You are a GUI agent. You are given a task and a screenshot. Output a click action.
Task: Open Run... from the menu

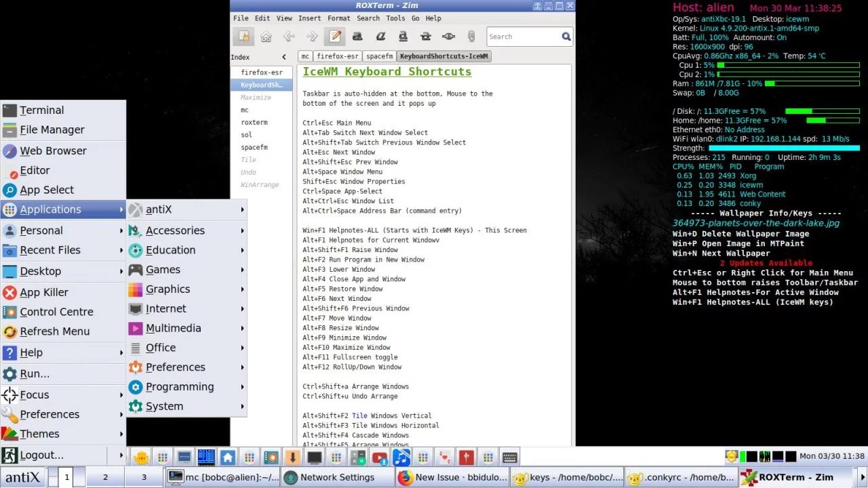(33, 373)
